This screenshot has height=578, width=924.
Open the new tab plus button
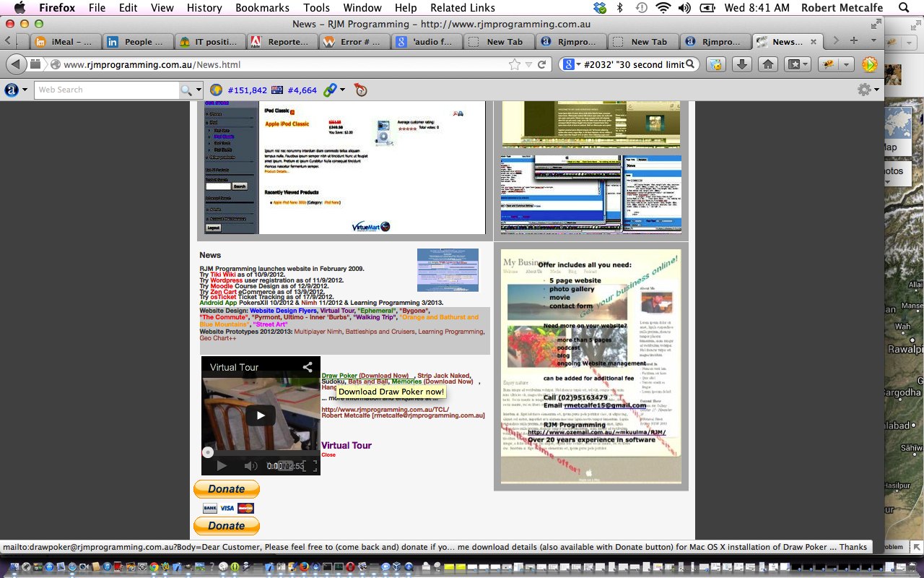pyautogui.click(x=854, y=41)
